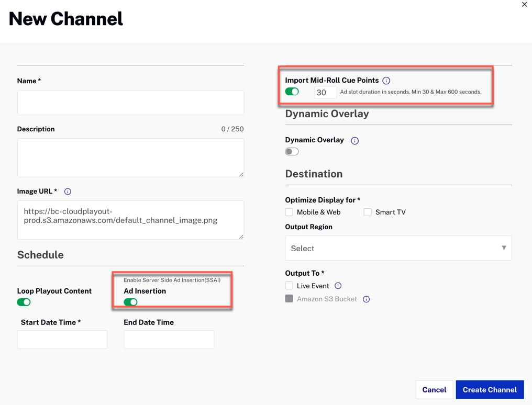532x405 pixels.
Task: Click the Start Date Time field
Action: coord(62,340)
